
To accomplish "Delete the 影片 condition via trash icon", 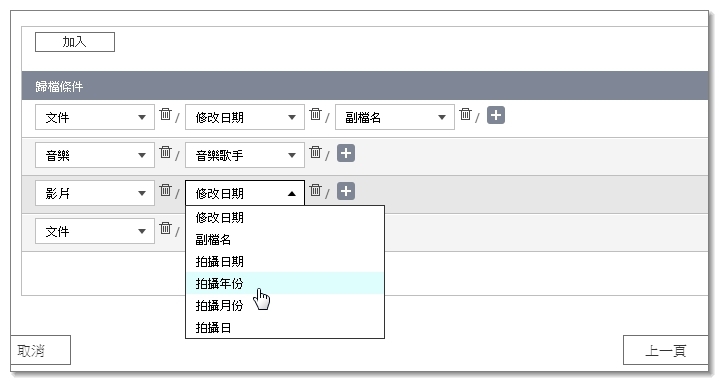I will (x=166, y=190).
